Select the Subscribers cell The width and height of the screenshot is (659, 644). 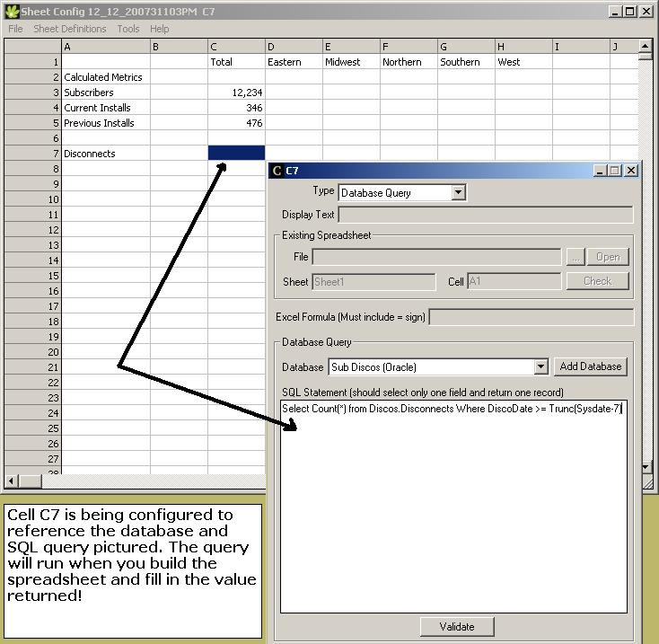(106, 92)
